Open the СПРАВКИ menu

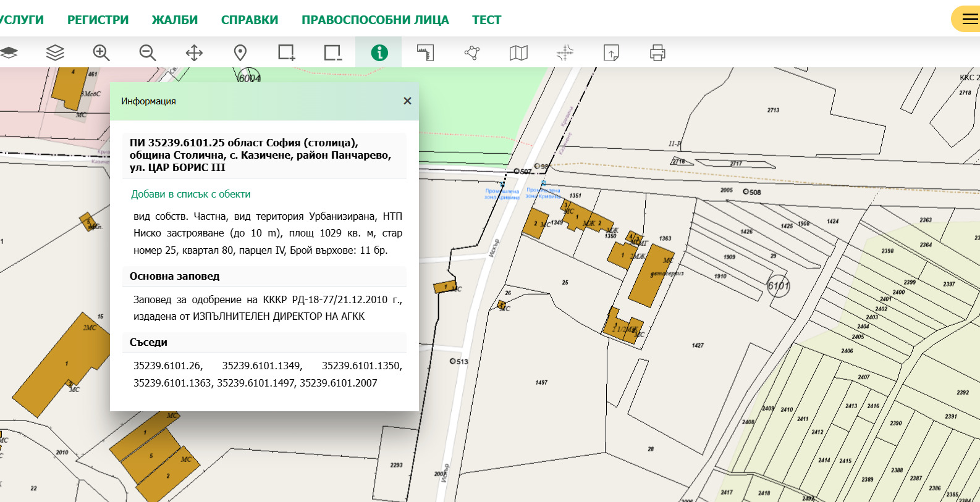250,20
